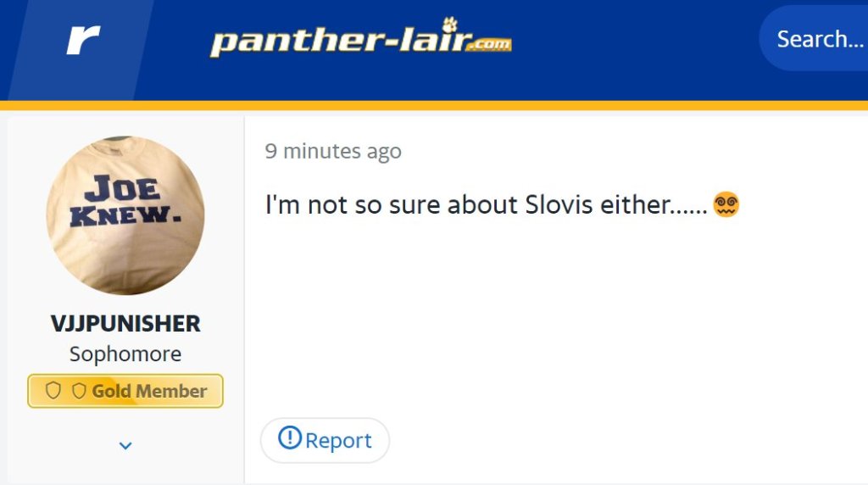This screenshot has height=485, width=868.
Task: Expand user details with the down chevron
Action: tap(125, 445)
